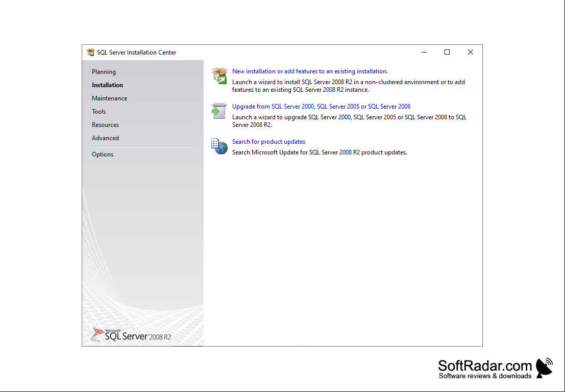Launch New installation or add features link
Viewport: 565px width, 392px height.
click(310, 71)
